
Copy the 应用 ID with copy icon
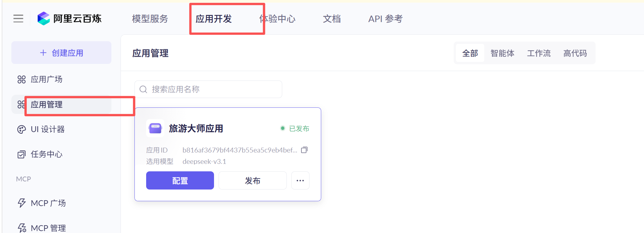pyautogui.click(x=304, y=150)
